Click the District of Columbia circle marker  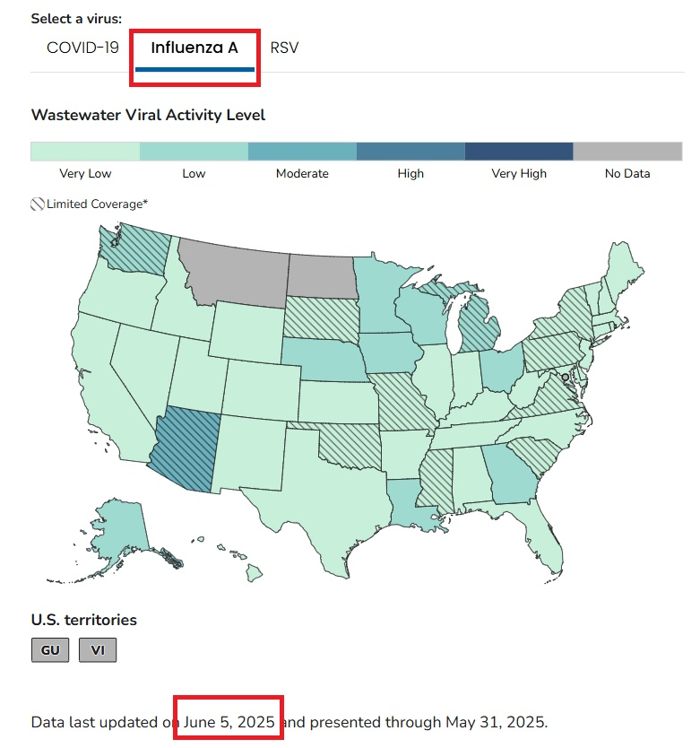[x=565, y=377]
